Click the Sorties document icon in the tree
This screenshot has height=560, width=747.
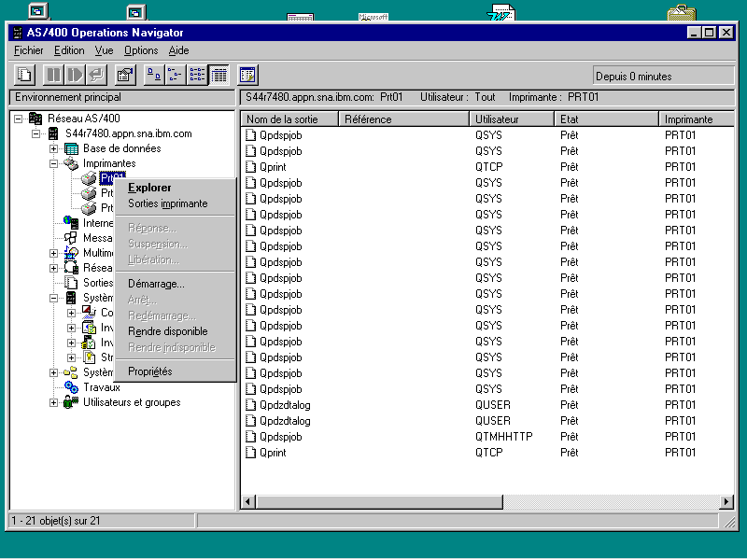(72, 283)
